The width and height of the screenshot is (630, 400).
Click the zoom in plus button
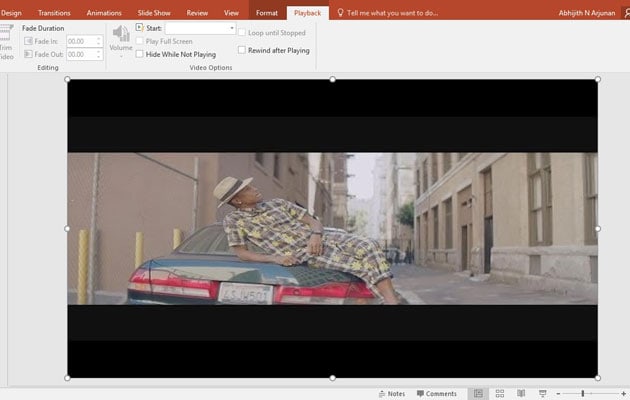pos(623,394)
